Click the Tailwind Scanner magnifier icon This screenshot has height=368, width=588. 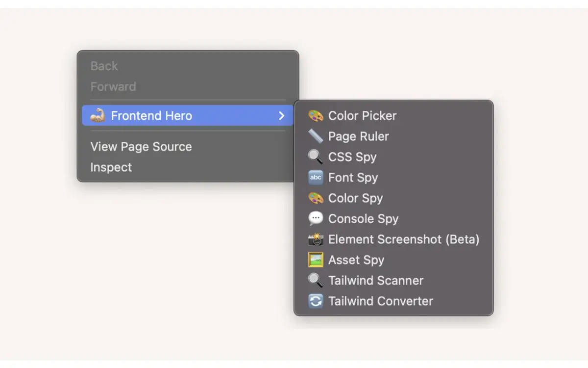(316, 281)
